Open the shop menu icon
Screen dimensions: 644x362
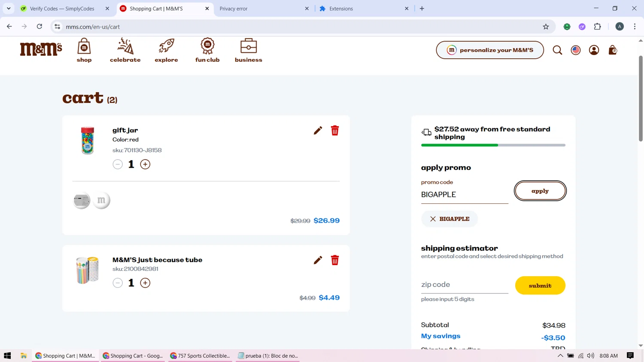84,51
